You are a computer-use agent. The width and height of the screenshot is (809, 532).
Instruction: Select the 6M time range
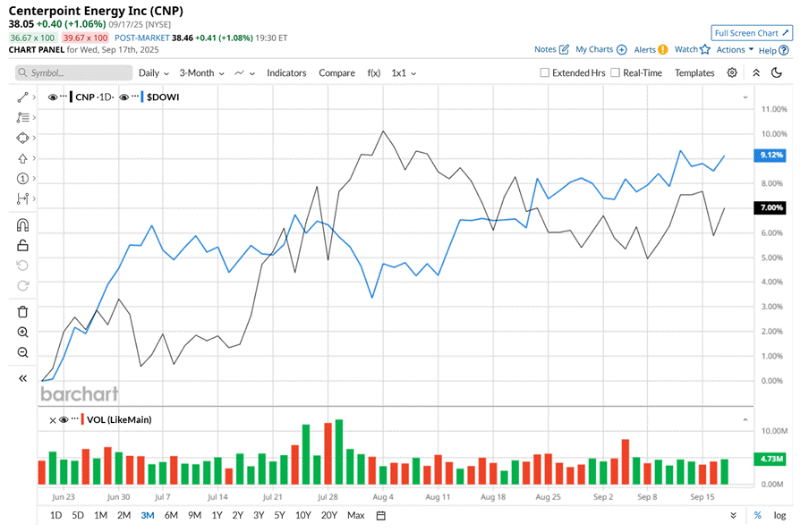[171, 516]
